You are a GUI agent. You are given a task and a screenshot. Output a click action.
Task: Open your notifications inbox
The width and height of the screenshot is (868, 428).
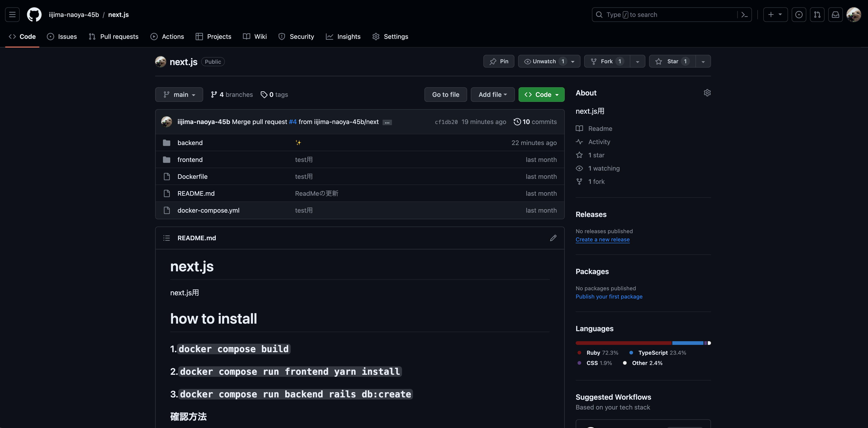coord(835,14)
